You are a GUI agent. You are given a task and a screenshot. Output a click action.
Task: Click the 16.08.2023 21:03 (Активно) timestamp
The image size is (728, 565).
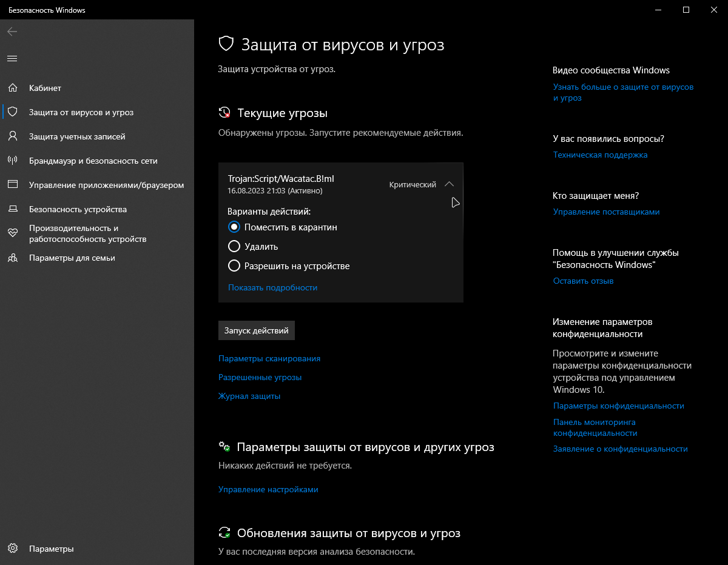[x=275, y=190]
